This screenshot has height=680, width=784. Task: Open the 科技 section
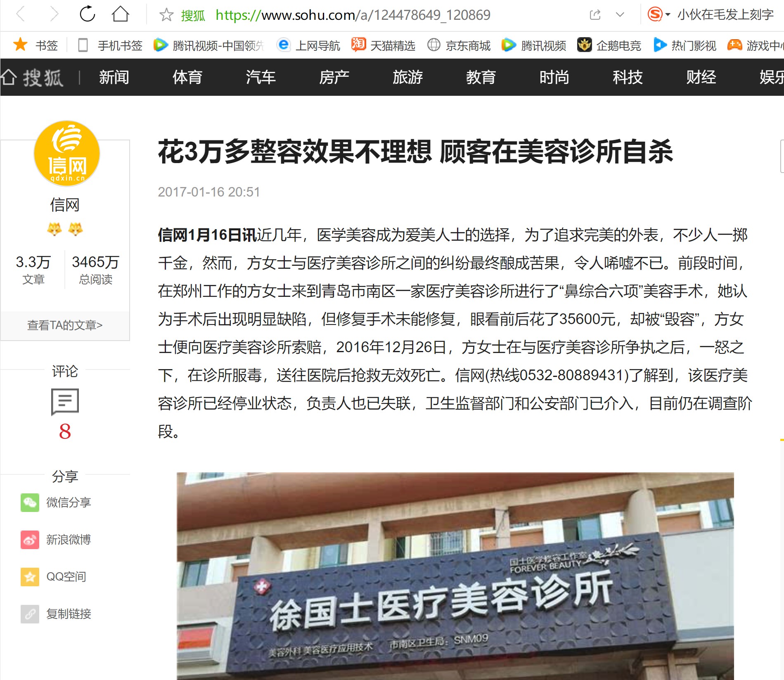(628, 77)
